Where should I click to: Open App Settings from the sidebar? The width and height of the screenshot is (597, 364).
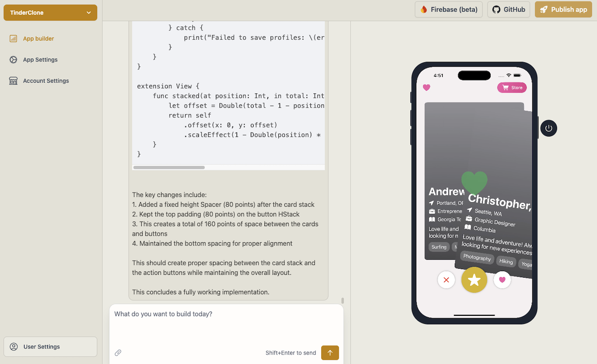(x=14, y=59)
